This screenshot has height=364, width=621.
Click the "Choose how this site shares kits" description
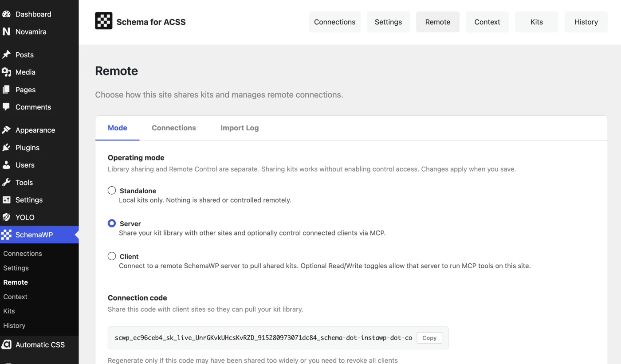[219, 95]
